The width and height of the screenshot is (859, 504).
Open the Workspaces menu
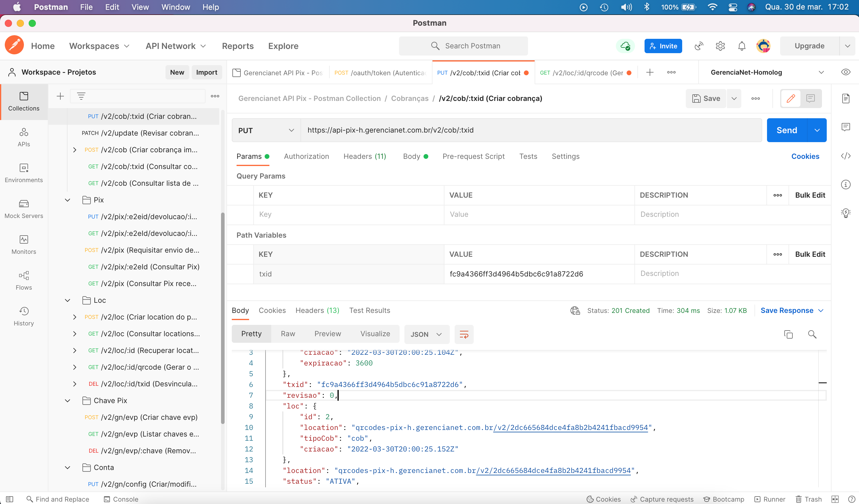(99, 46)
